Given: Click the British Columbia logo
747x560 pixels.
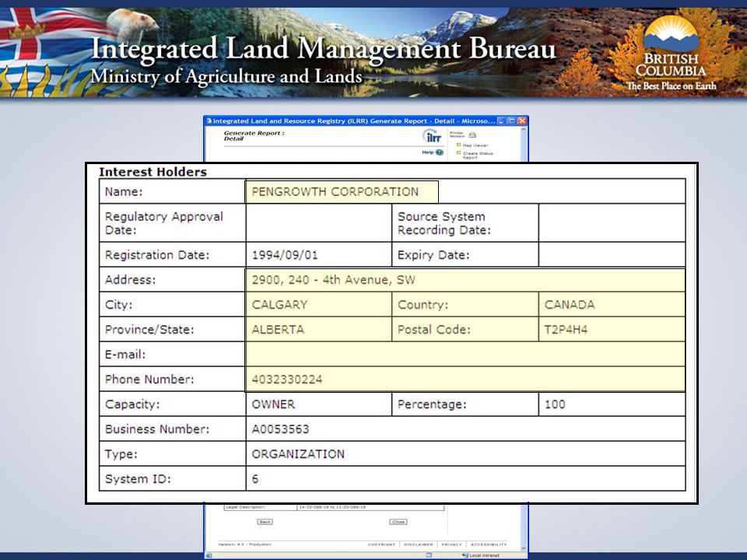Looking at the screenshot, I should tap(671, 54).
